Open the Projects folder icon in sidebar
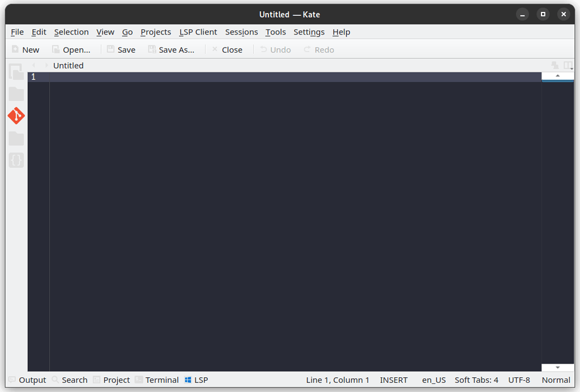This screenshot has height=392, width=580. tap(16, 139)
